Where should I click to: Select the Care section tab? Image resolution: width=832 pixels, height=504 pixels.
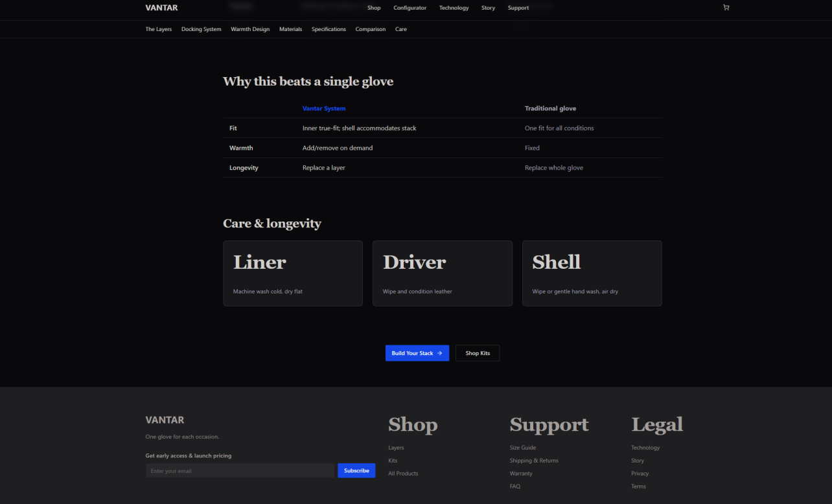pos(401,29)
